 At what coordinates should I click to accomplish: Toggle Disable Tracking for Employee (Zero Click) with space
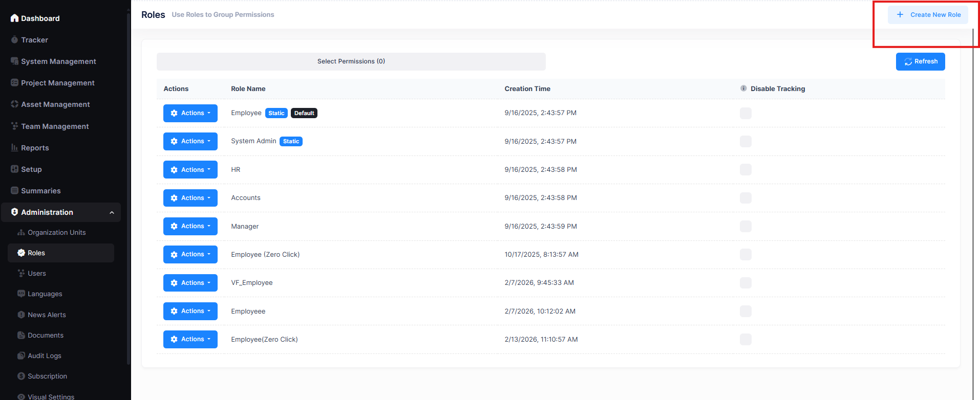(745, 254)
